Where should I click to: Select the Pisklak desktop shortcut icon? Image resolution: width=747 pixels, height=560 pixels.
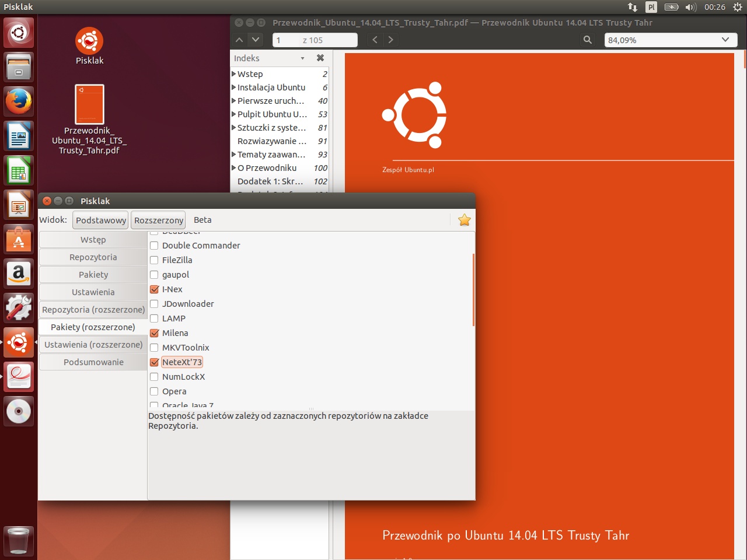pos(89,41)
